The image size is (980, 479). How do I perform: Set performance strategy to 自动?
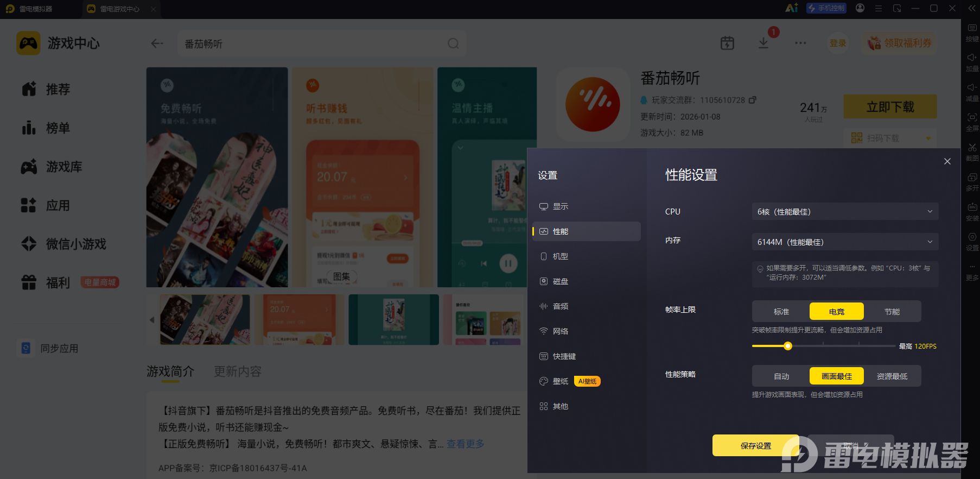point(781,376)
